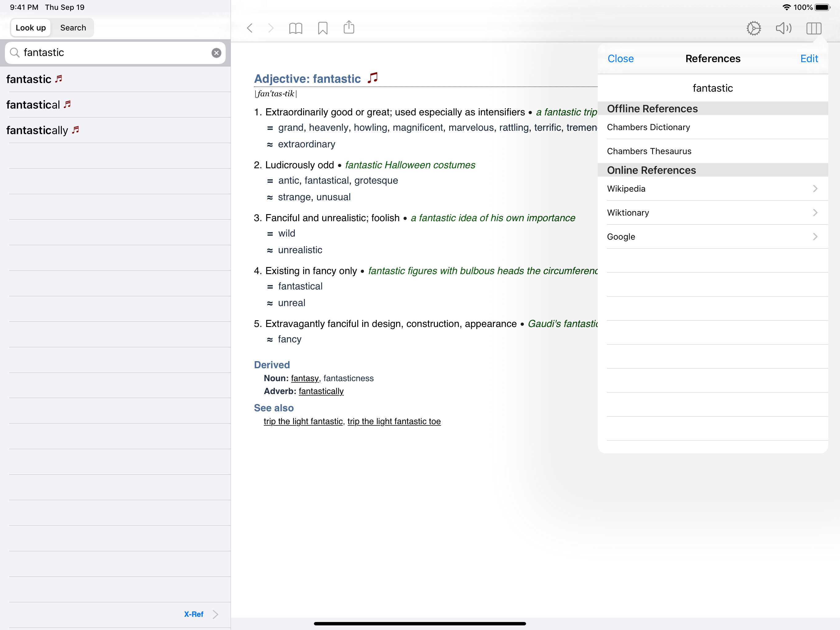Clear the fantastic search field
This screenshot has height=630, width=840.
tap(216, 53)
